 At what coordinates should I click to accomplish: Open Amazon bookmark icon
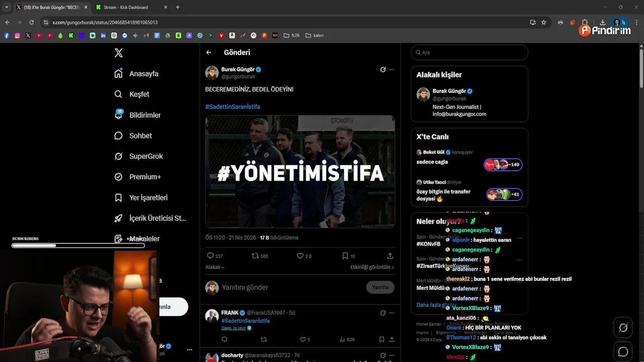[232, 36]
